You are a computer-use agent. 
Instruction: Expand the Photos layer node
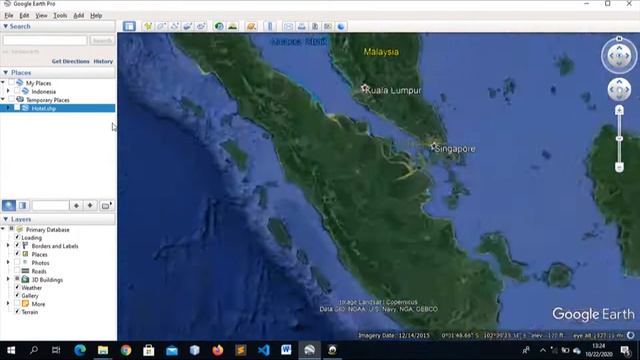click(x=8, y=262)
